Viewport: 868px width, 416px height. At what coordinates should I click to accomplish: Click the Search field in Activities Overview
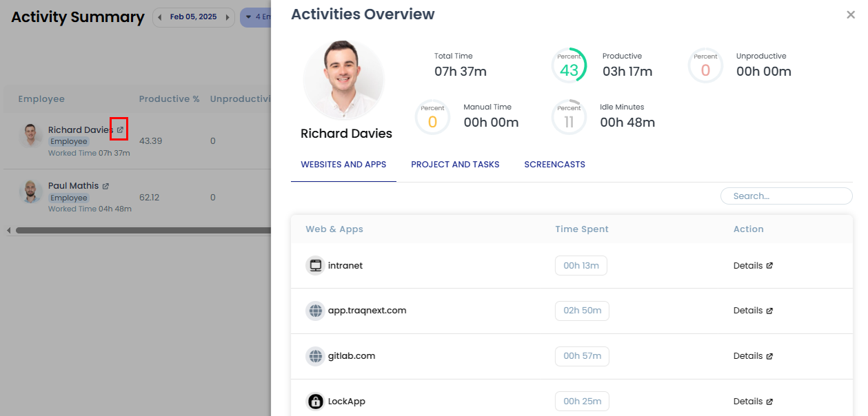point(786,196)
